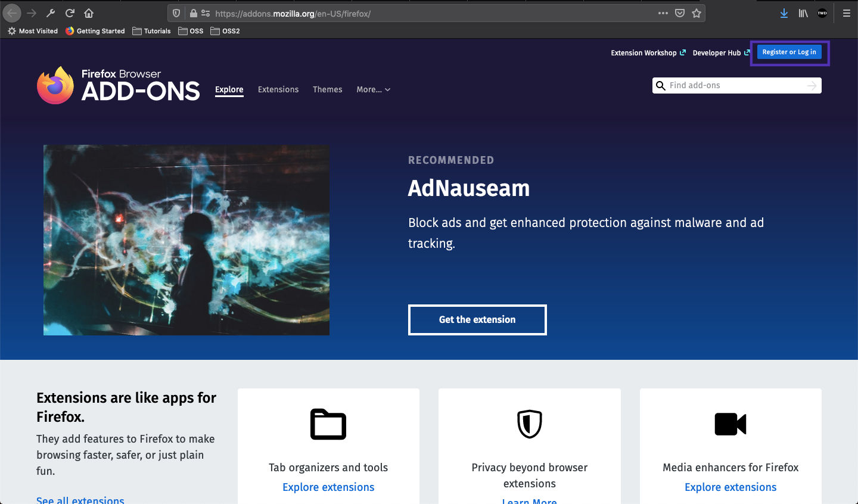Open the site permissions icon in address bar
The width and height of the screenshot is (858, 504).
(x=206, y=13)
